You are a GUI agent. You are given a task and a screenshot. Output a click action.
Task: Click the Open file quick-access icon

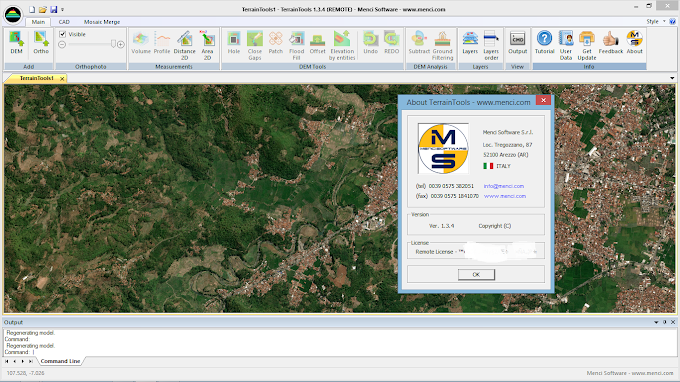(42, 9)
